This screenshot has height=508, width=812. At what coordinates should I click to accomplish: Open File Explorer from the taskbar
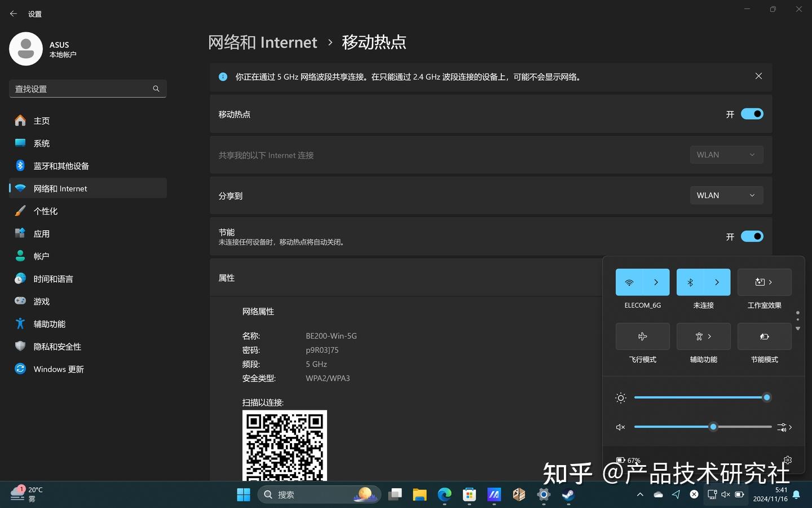tap(420, 494)
